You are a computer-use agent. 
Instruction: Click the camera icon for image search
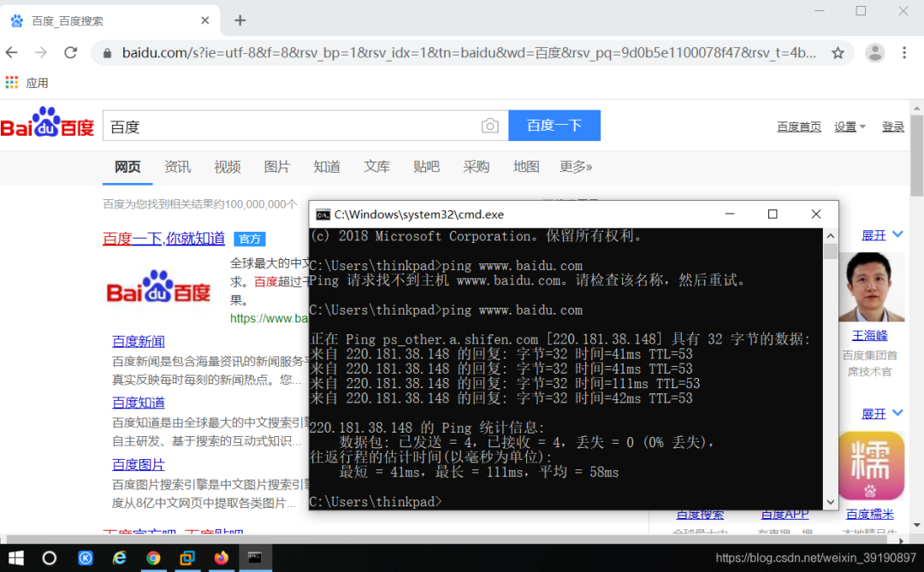tap(489, 125)
